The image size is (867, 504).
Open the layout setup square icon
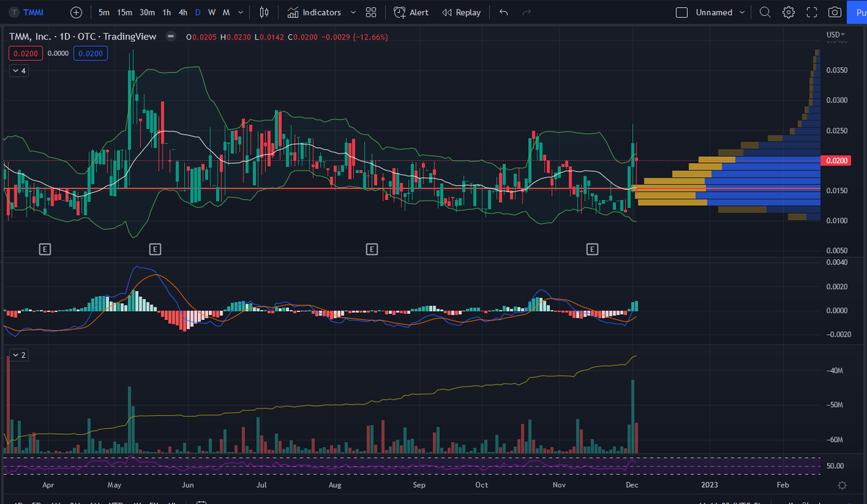tap(681, 12)
